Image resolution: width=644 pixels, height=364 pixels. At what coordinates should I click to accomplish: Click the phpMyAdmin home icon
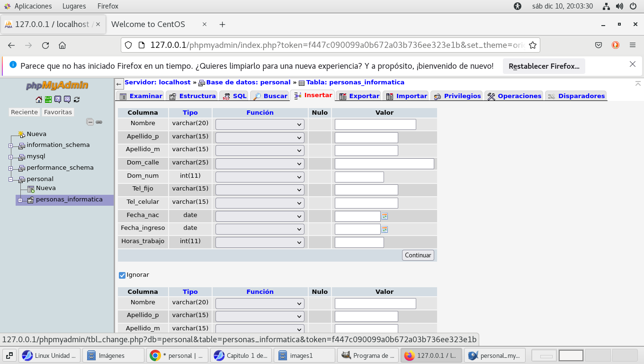click(x=39, y=100)
